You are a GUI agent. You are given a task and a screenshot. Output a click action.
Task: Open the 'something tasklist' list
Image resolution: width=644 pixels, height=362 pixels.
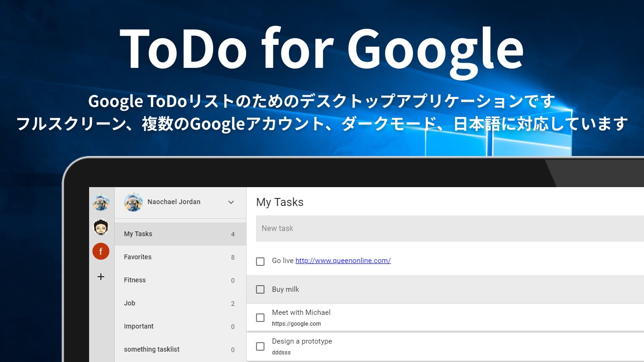[x=152, y=349]
